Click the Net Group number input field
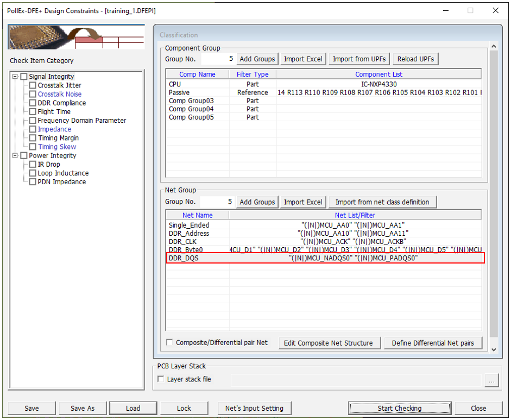Image resolution: width=511 pixels, height=420 pixels. coord(217,202)
